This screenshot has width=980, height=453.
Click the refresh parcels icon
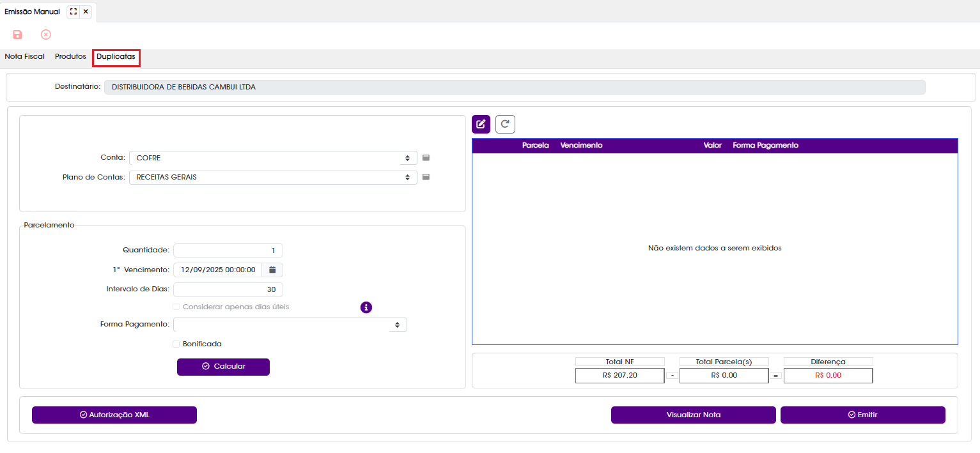[505, 124]
